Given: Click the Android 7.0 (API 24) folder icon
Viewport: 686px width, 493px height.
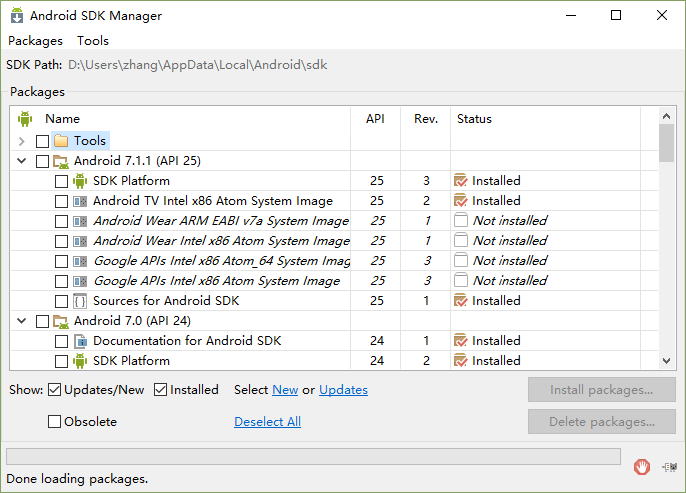Looking at the screenshot, I should 61,322.
